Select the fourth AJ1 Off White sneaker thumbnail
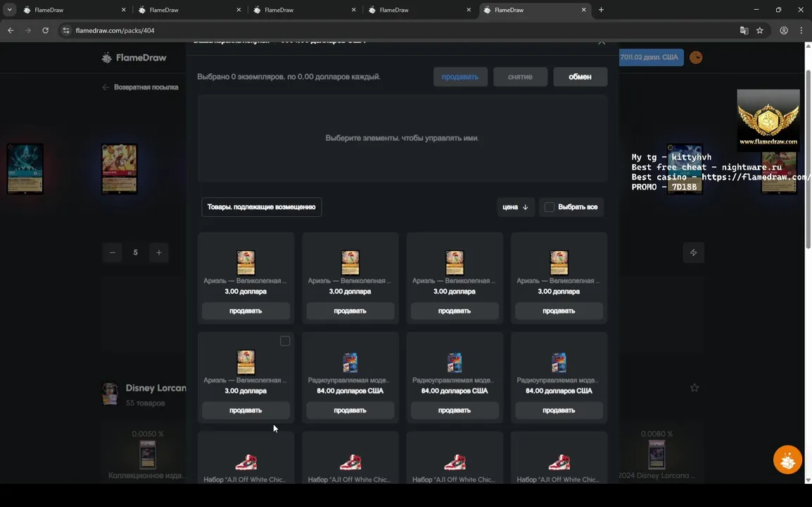This screenshot has width=812, height=507. click(x=559, y=461)
